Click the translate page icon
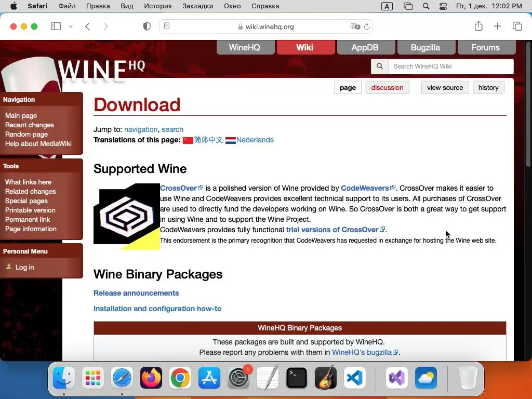The width and height of the screenshot is (532, 399). click(x=355, y=26)
